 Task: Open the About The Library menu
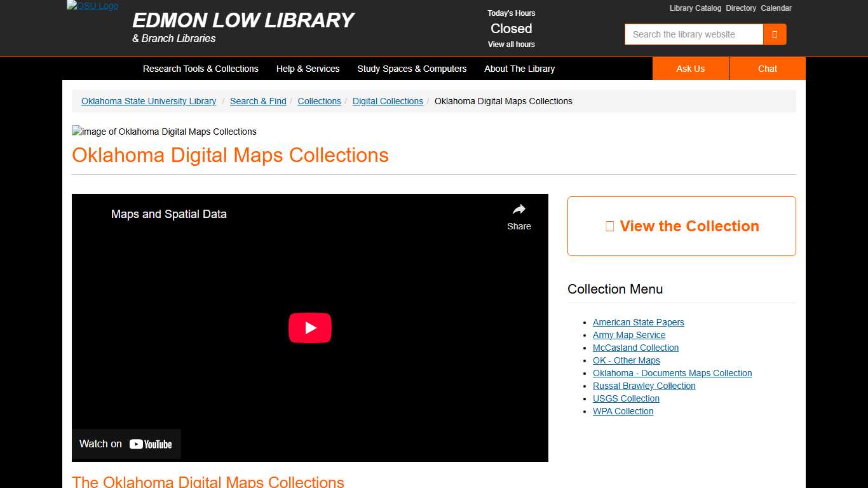pyautogui.click(x=519, y=69)
